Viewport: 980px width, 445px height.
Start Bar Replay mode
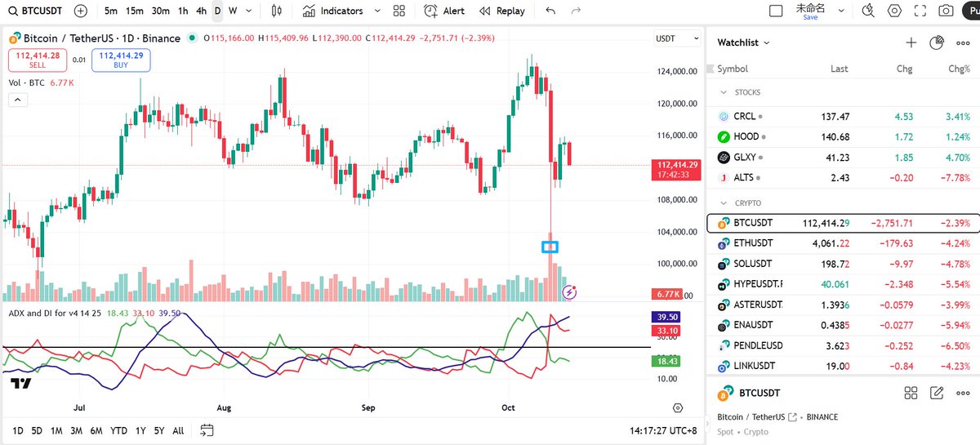tap(502, 11)
